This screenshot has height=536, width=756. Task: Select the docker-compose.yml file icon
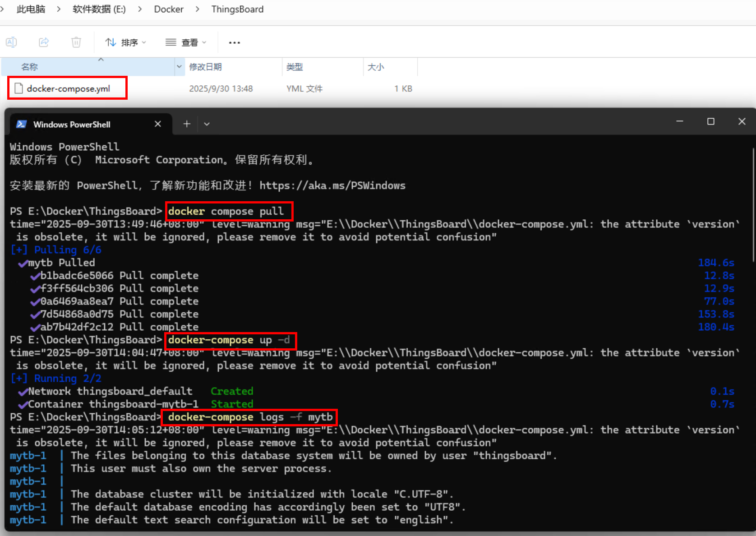tap(18, 88)
